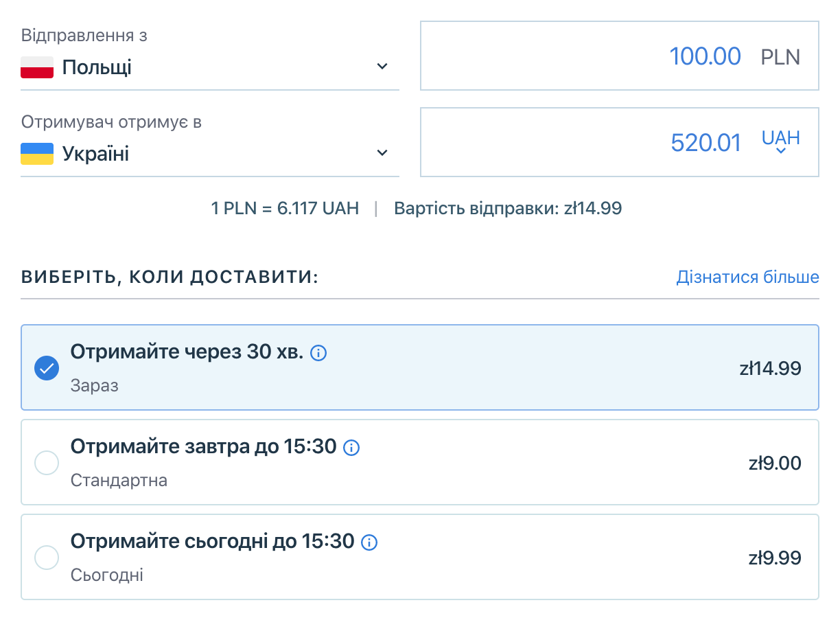Open the "Дізнатися більше" link

(x=747, y=277)
